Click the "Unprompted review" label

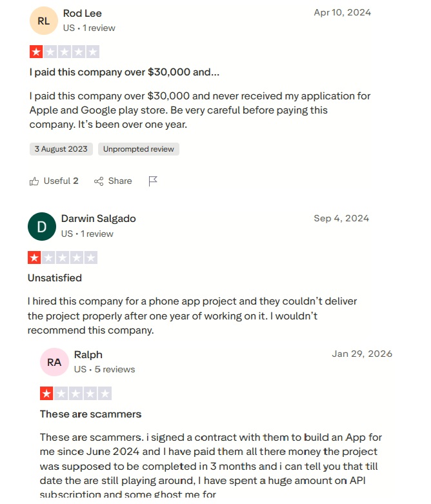139,149
